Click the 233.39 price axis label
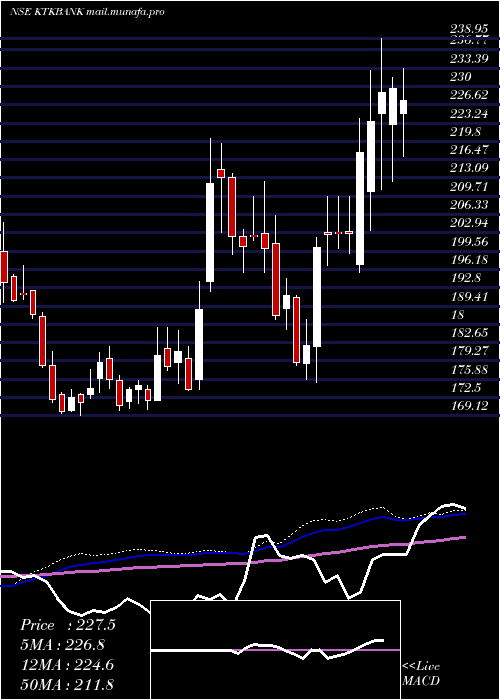 coord(469,59)
